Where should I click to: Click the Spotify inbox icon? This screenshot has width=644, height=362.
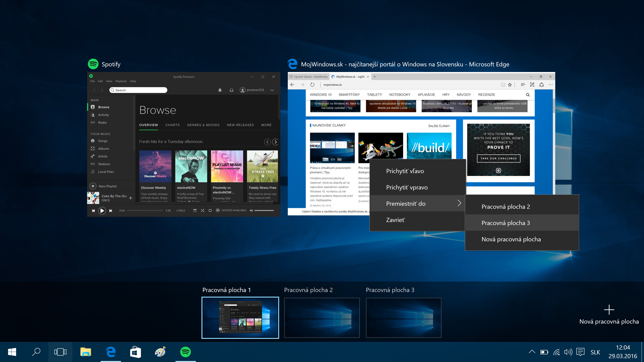click(x=231, y=90)
